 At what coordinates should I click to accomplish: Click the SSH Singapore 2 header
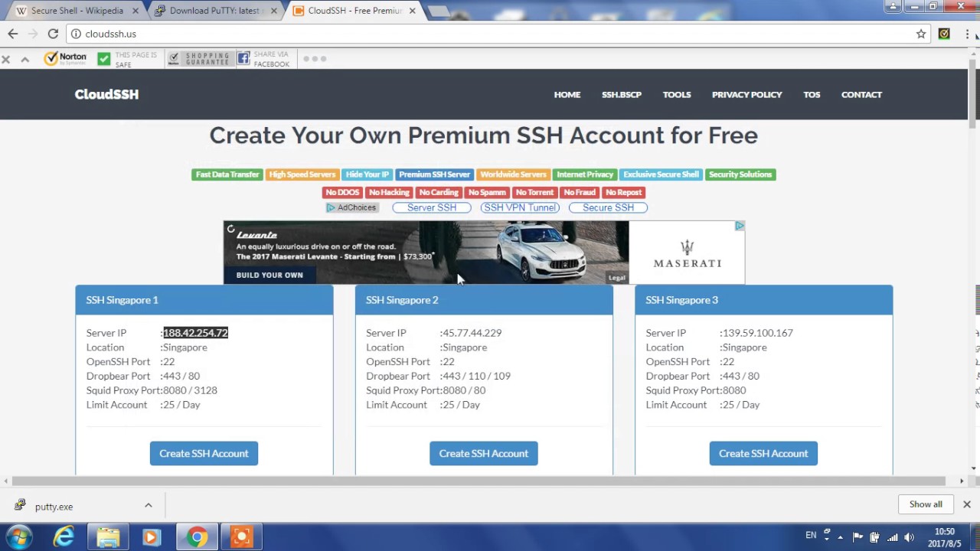point(484,300)
